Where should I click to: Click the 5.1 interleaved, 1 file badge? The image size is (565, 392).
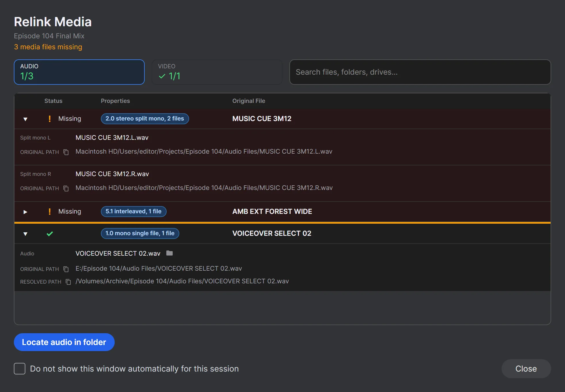[x=133, y=212]
